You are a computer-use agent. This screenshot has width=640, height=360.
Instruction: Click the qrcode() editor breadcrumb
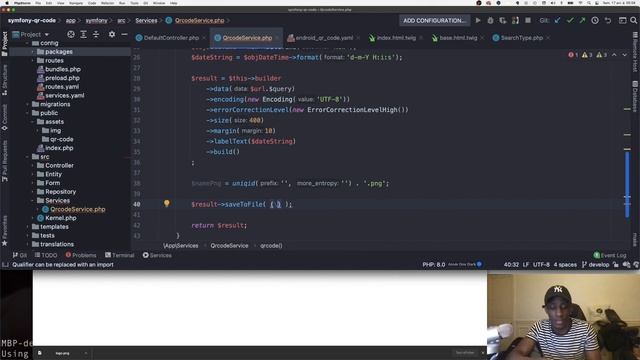coord(271,246)
